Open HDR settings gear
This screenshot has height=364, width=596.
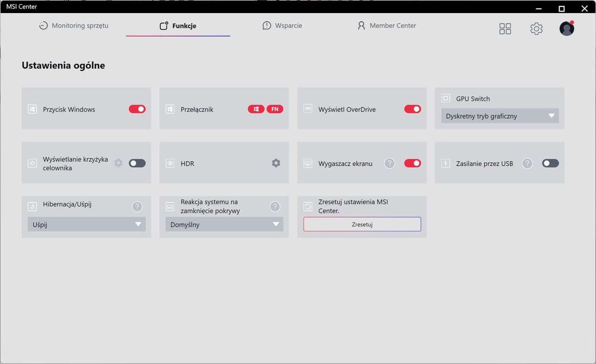[276, 163]
